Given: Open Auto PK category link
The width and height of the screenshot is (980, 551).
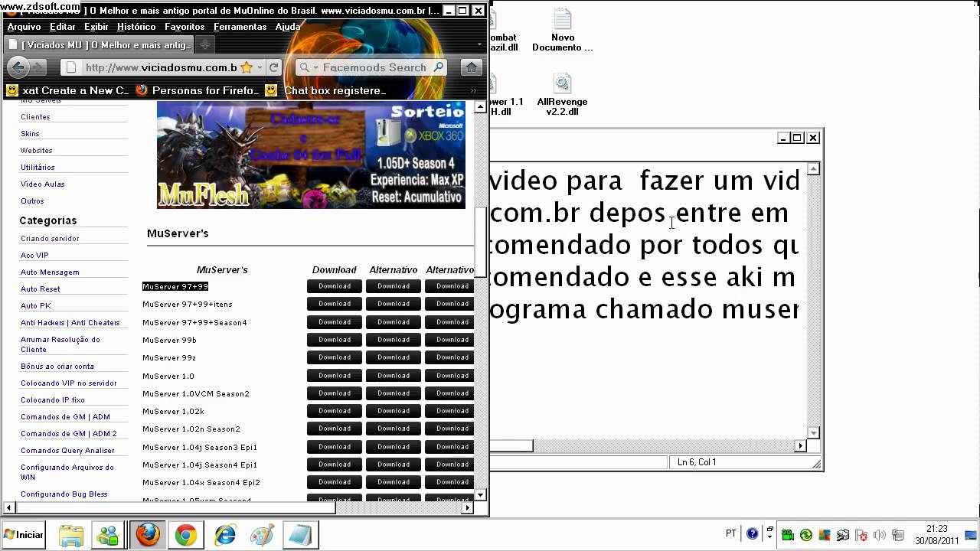Looking at the screenshot, I should point(36,306).
